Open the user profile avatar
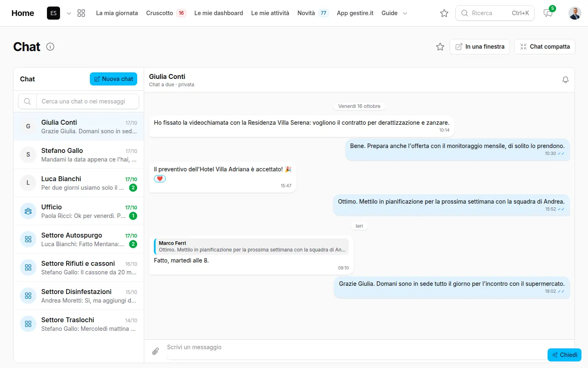The image size is (588, 368). tap(575, 13)
